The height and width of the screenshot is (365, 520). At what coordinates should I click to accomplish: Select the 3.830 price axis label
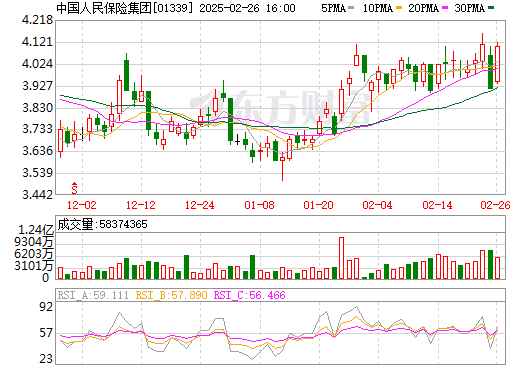click(37, 108)
